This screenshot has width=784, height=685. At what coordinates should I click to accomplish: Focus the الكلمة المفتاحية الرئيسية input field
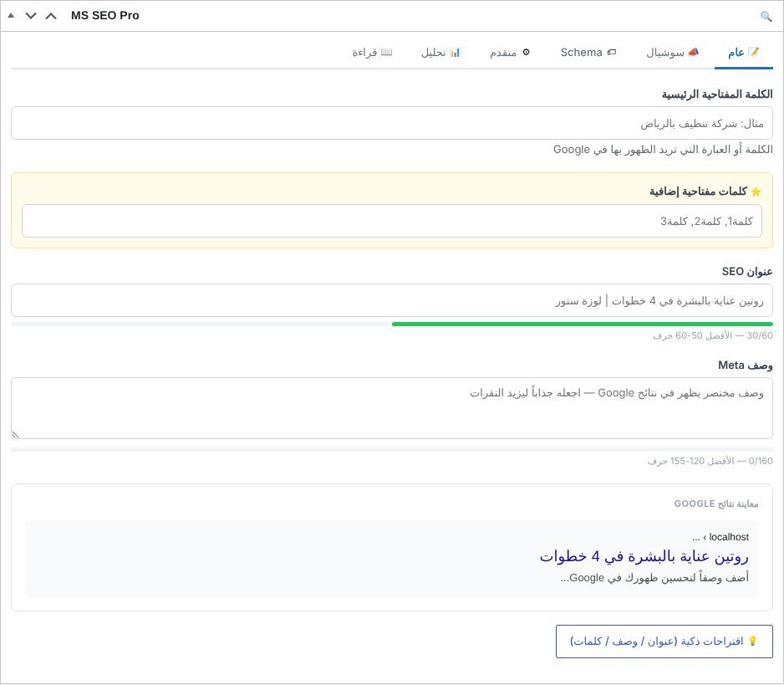[391, 123]
